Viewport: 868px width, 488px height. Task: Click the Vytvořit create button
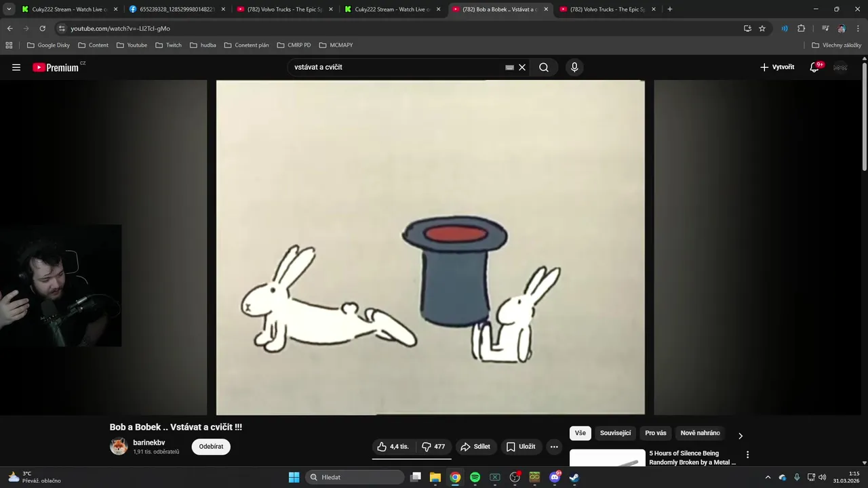click(x=777, y=67)
